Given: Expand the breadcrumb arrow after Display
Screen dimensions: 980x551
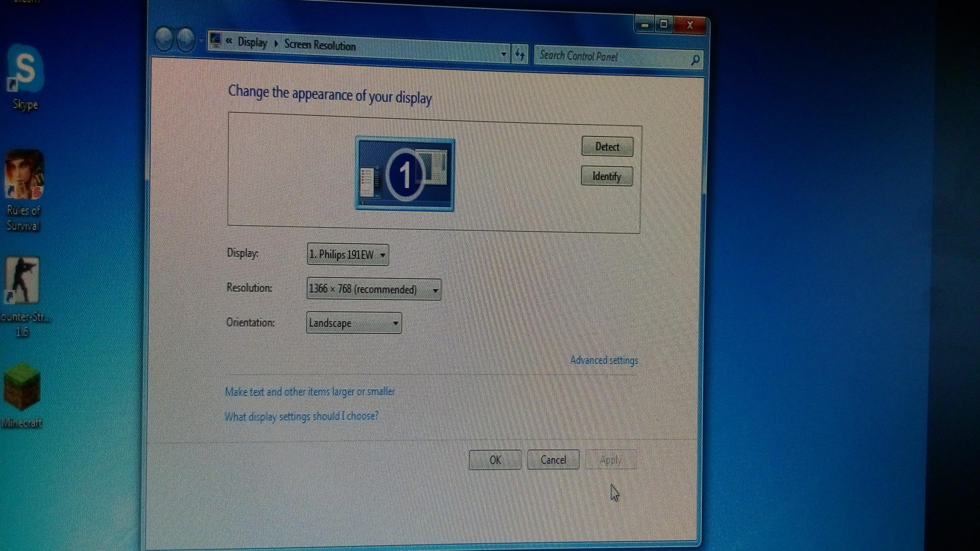Looking at the screenshot, I should [276, 43].
